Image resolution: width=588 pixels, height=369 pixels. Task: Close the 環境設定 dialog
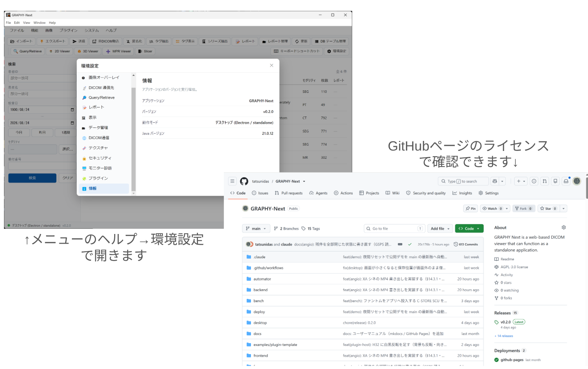click(272, 66)
